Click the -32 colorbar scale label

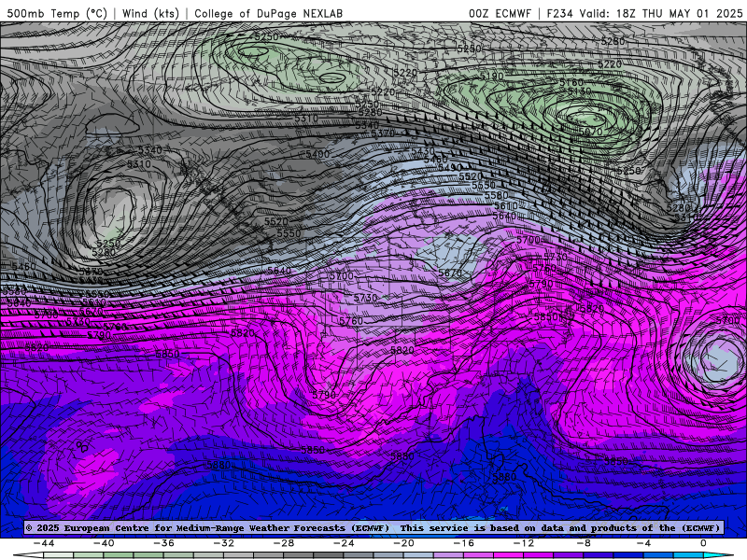coord(224,543)
